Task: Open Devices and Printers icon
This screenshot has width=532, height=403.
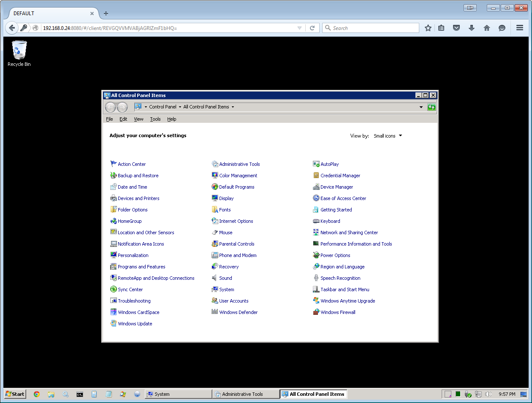Action: tap(113, 198)
